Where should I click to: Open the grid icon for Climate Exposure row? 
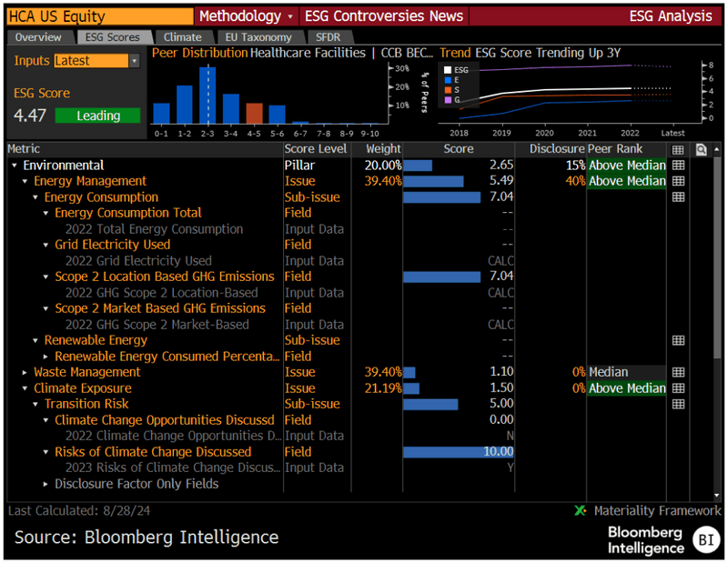click(x=678, y=388)
